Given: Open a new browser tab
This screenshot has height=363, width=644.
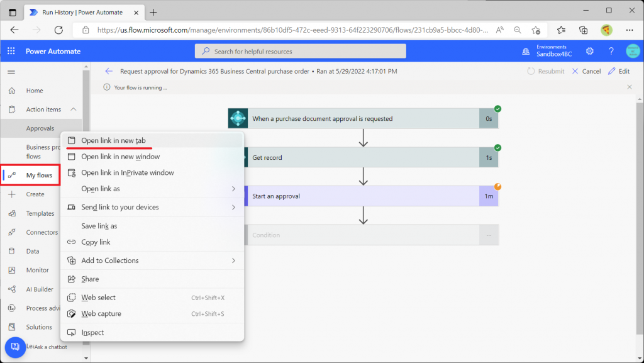Looking at the screenshot, I should pyautogui.click(x=153, y=13).
